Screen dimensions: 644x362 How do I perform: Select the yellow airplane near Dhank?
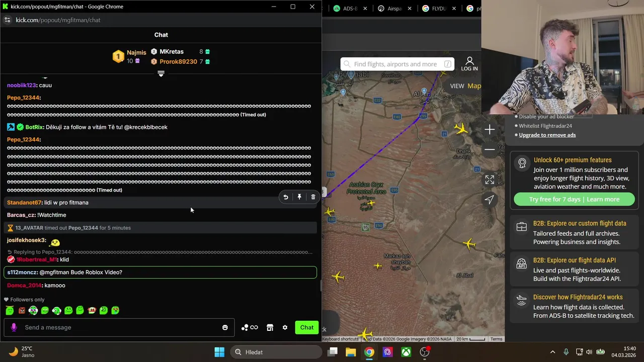pos(460,129)
